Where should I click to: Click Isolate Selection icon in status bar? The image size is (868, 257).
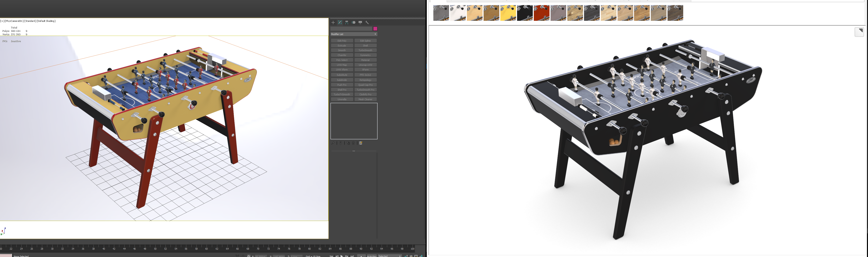coord(237,256)
